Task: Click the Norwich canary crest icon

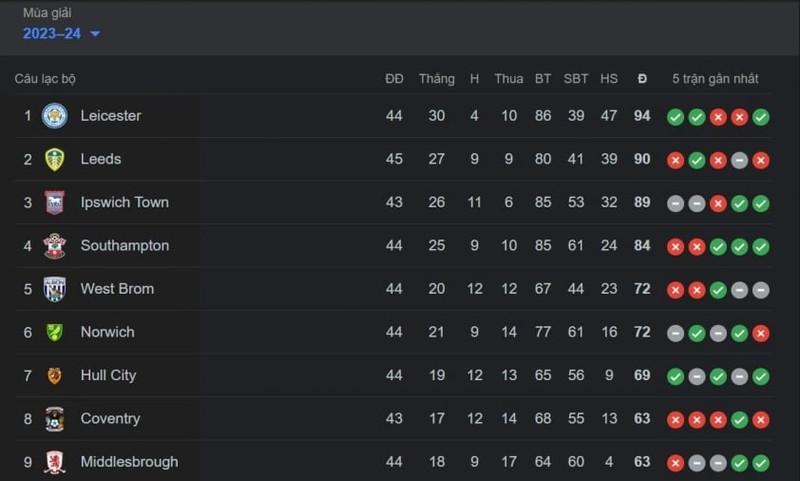Action: point(55,332)
